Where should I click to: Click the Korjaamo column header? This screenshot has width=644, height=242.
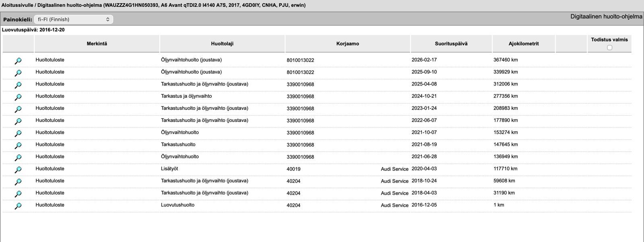[347, 44]
